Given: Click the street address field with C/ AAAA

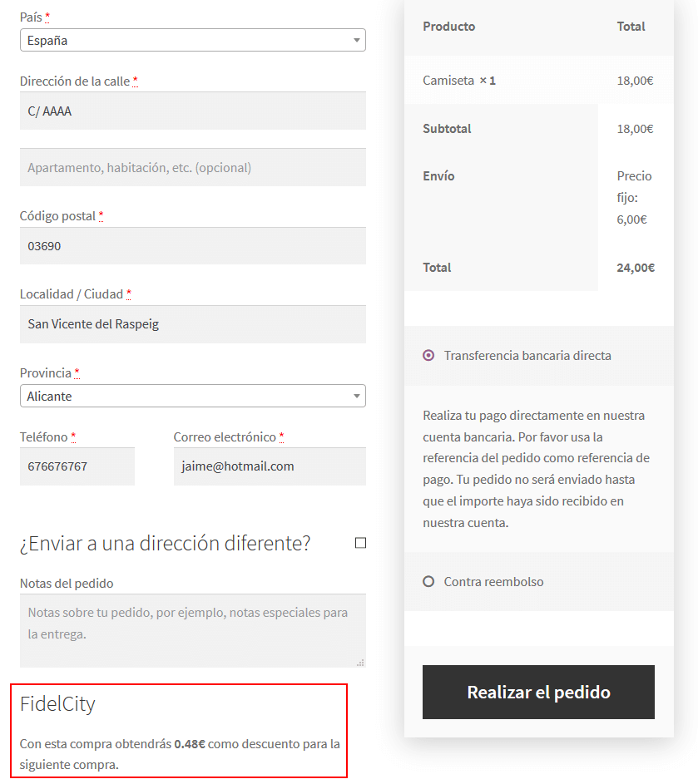Looking at the screenshot, I should [x=192, y=111].
